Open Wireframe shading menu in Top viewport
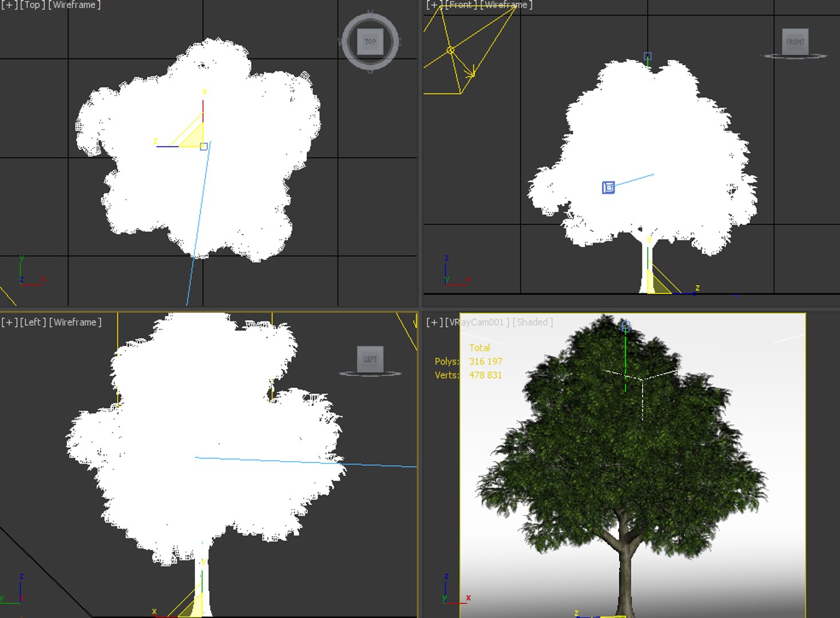Screen dimensions: 840x618 coord(74,5)
